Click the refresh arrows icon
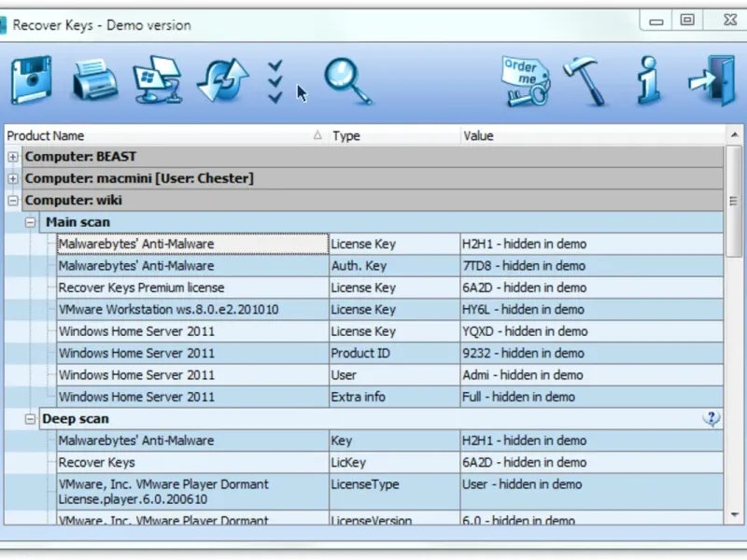 222,79
